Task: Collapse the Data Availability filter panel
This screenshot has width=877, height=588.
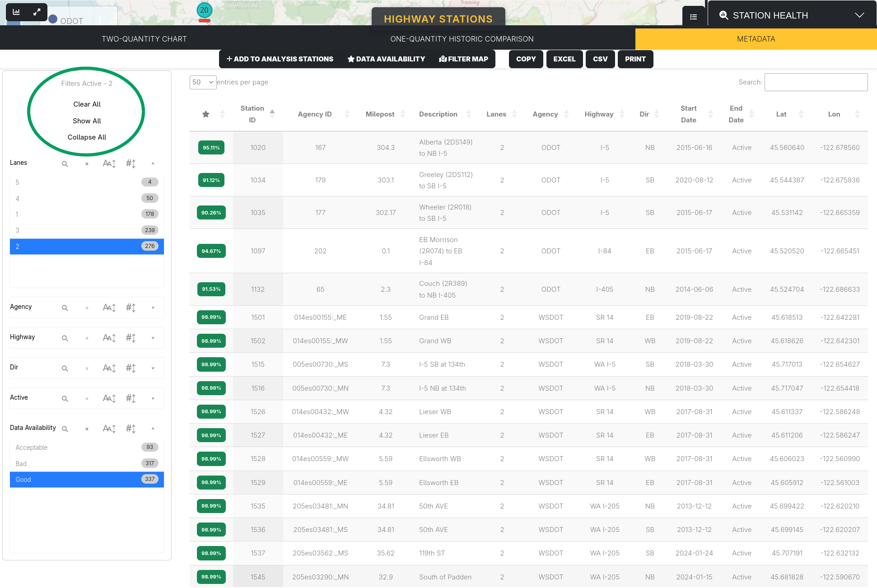Action: (153, 429)
